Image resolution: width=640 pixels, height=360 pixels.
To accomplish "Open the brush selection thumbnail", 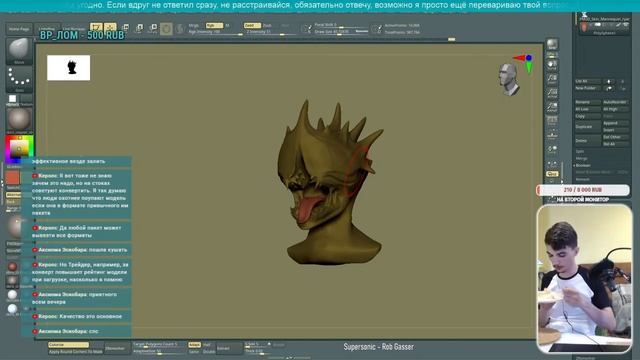I will (19, 51).
